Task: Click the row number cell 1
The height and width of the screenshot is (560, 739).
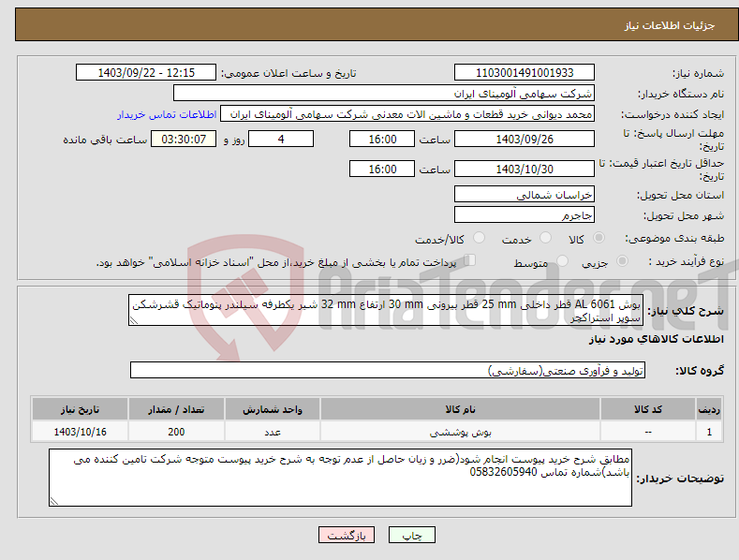Action: coord(709,432)
